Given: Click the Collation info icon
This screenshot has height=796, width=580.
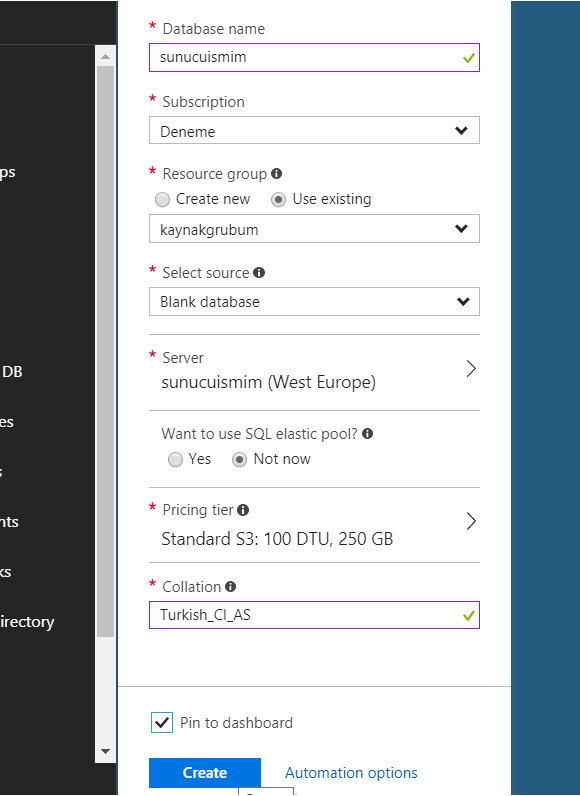Looking at the screenshot, I should (x=230, y=586).
